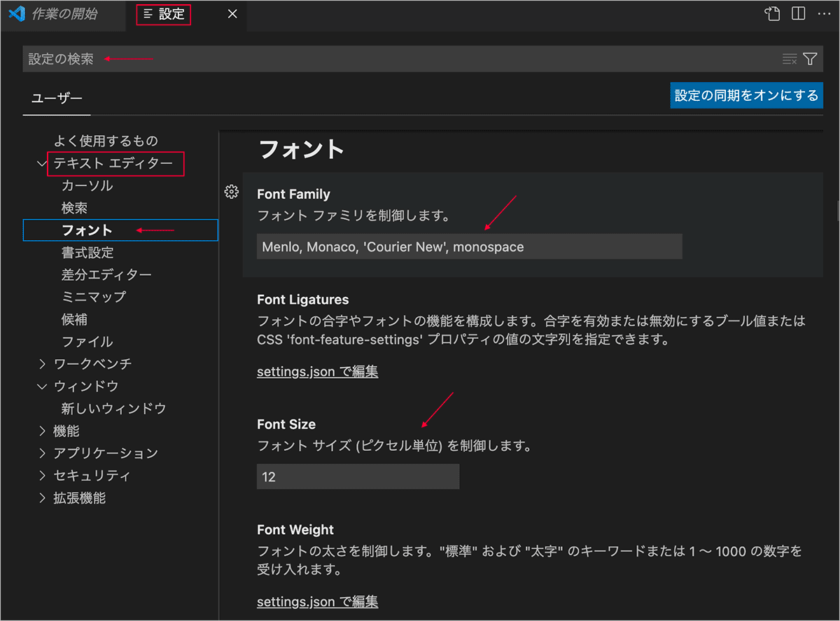The height and width of the screenshot is (621, 840).
Task: Open settings.json link under Font Weight
Action: [x=317, y=601]
